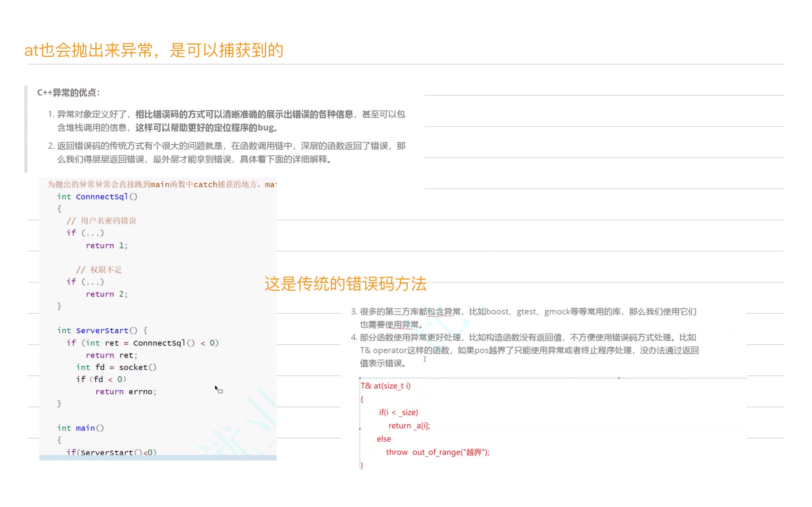Click the 'int main()' line in the code image
The width and height of the screenshot is (812, 507).
pos(80,428)
